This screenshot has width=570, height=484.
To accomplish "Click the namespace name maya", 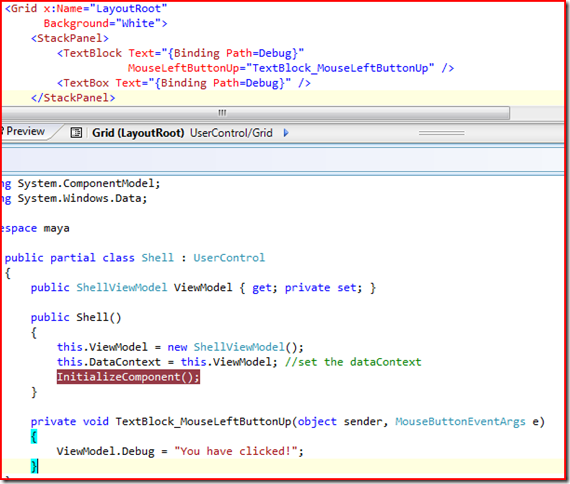I will [x=56, y=228].
